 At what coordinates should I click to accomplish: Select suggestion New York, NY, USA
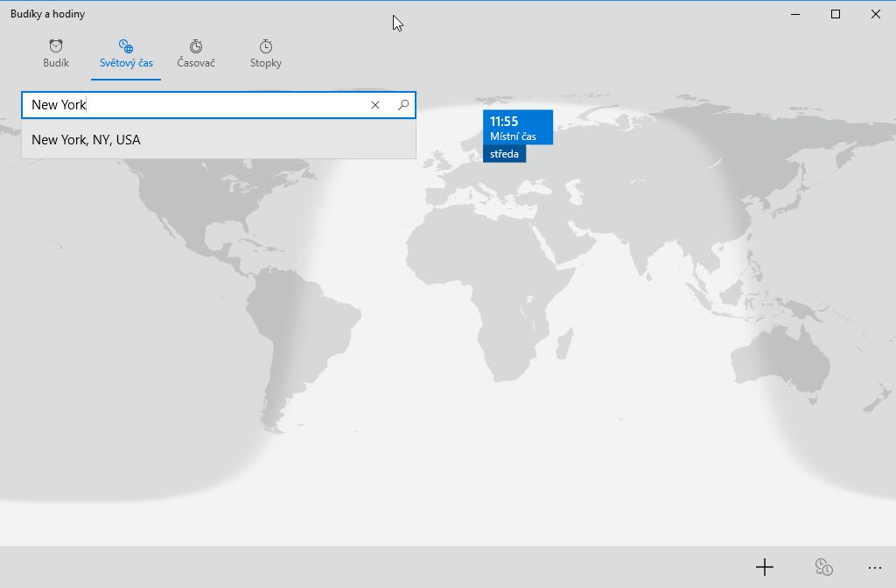point(219,139)
